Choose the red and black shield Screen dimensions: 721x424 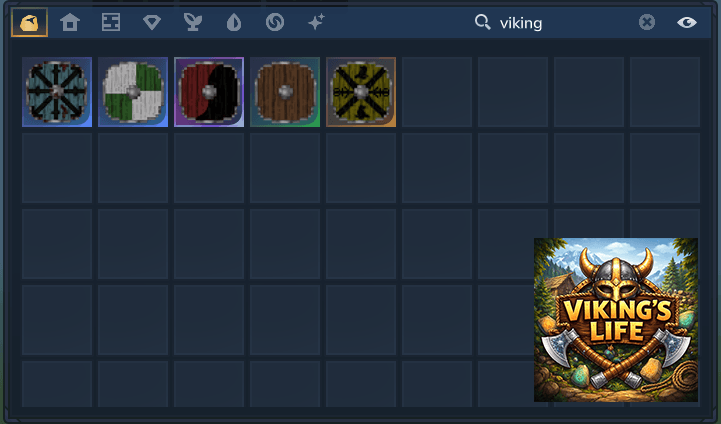tap(209, 92)
